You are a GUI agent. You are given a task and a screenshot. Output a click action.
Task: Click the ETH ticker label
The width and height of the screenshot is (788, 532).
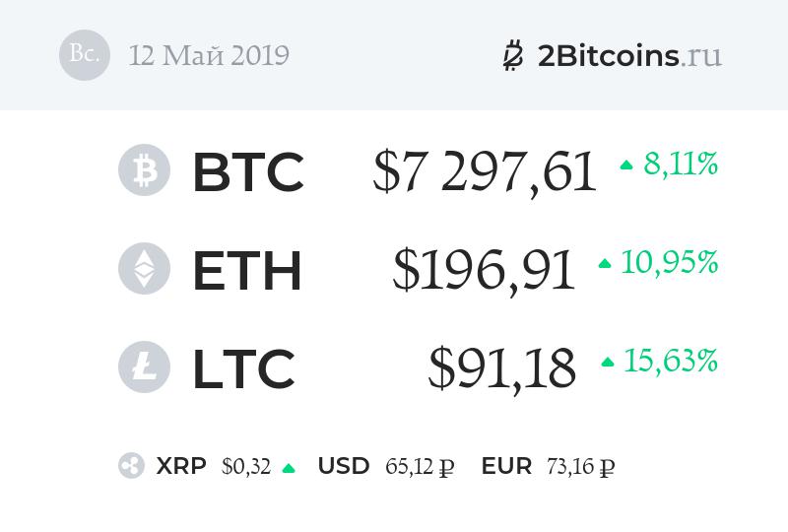(x=246, y=270)
